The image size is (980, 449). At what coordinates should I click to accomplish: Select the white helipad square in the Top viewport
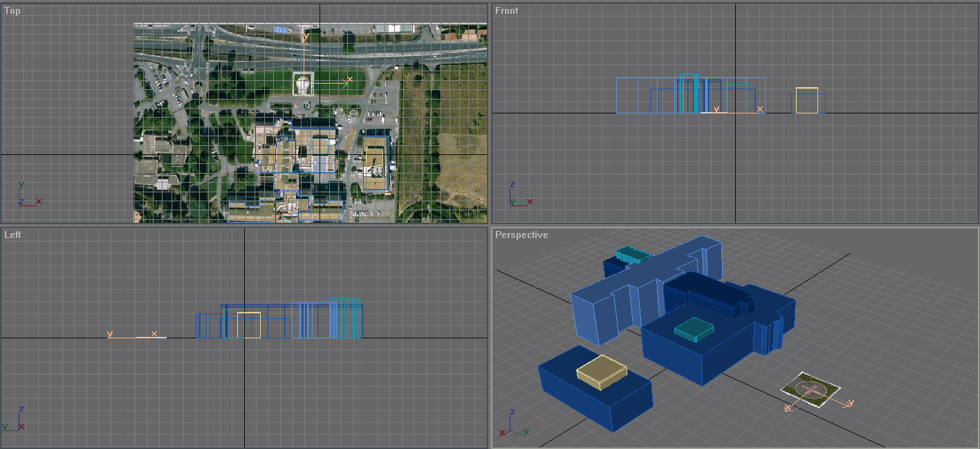pos(303,83)
